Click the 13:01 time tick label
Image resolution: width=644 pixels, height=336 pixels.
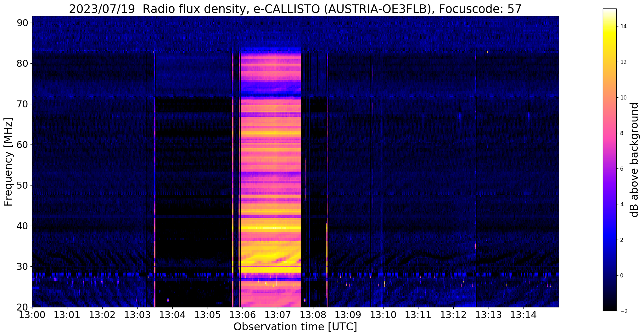(67, 315)
